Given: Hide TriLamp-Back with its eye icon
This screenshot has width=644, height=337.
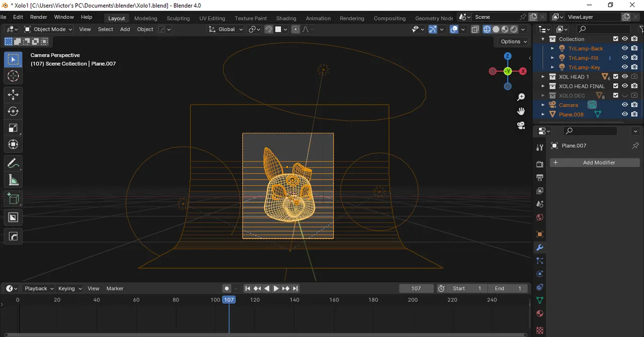Looking at the screenshot, I should tap(625, 48).
